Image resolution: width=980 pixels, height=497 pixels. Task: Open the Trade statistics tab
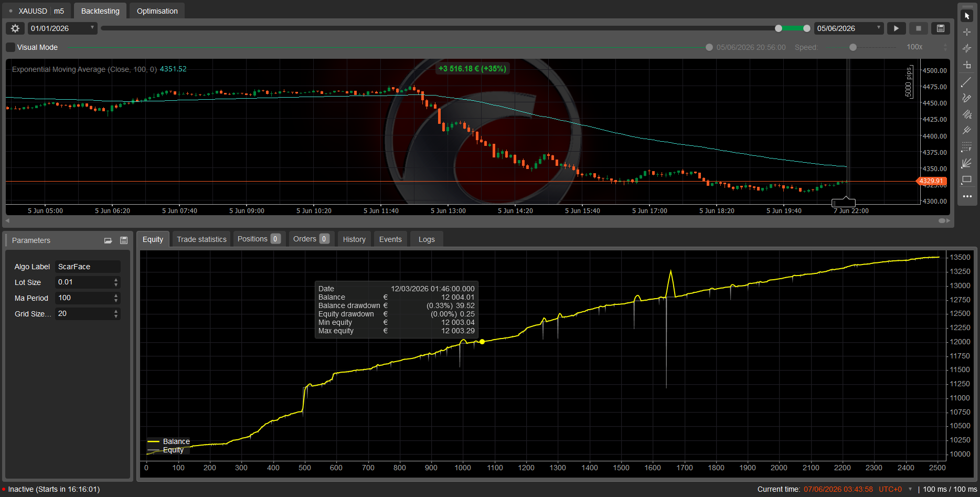point(201,239)
